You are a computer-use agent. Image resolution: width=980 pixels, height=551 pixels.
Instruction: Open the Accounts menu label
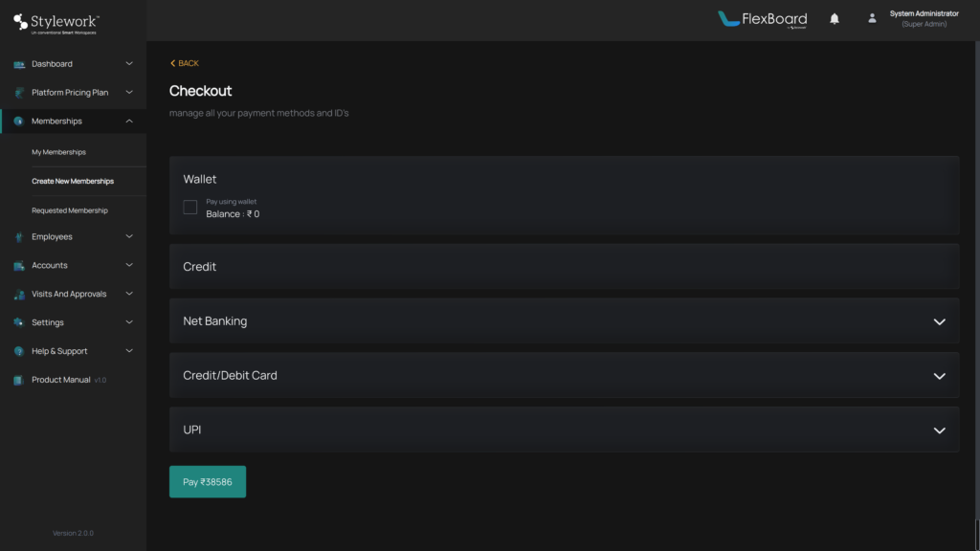tap(50, 266)
